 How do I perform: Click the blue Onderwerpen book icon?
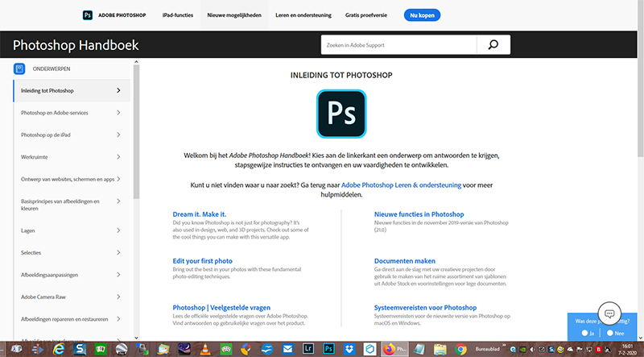19,68
